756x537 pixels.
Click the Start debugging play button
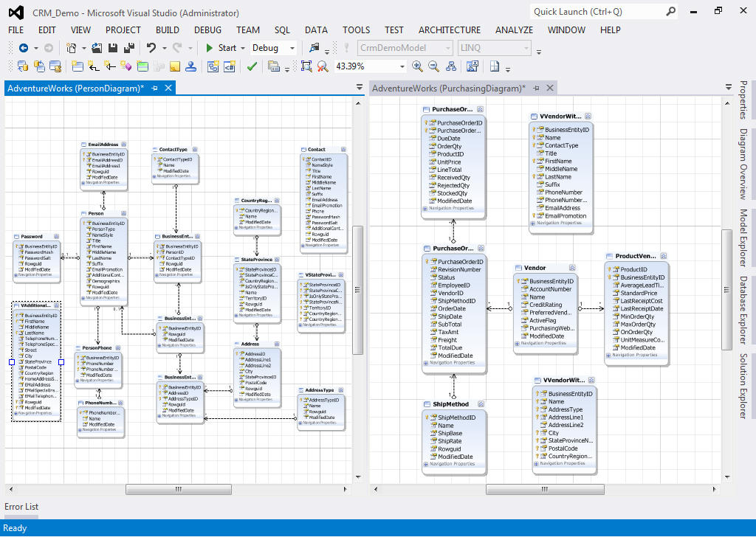(210, 48)
